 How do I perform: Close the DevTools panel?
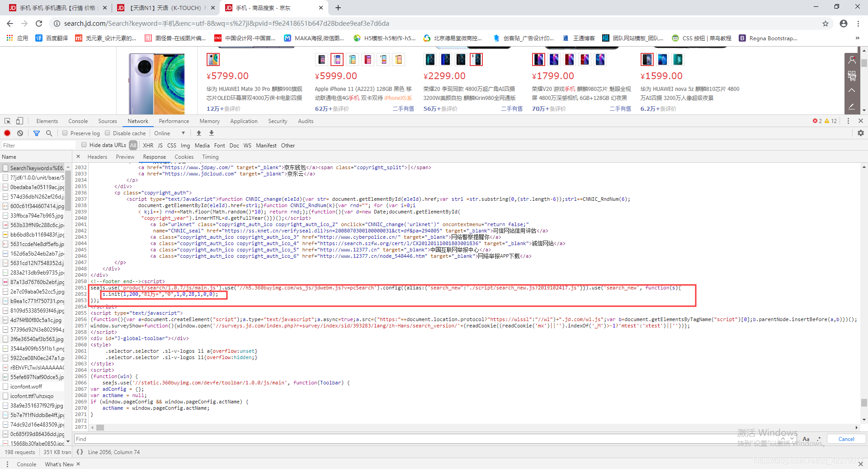[861, 121]
